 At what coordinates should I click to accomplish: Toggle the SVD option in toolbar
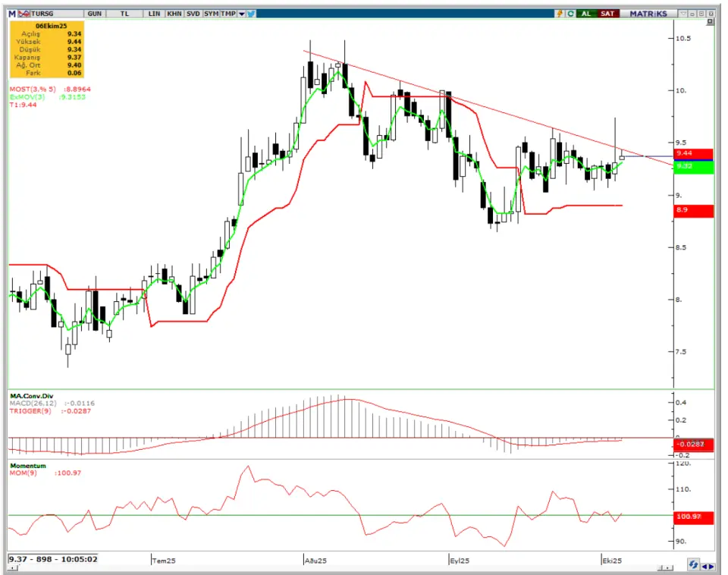click(193, 13)
